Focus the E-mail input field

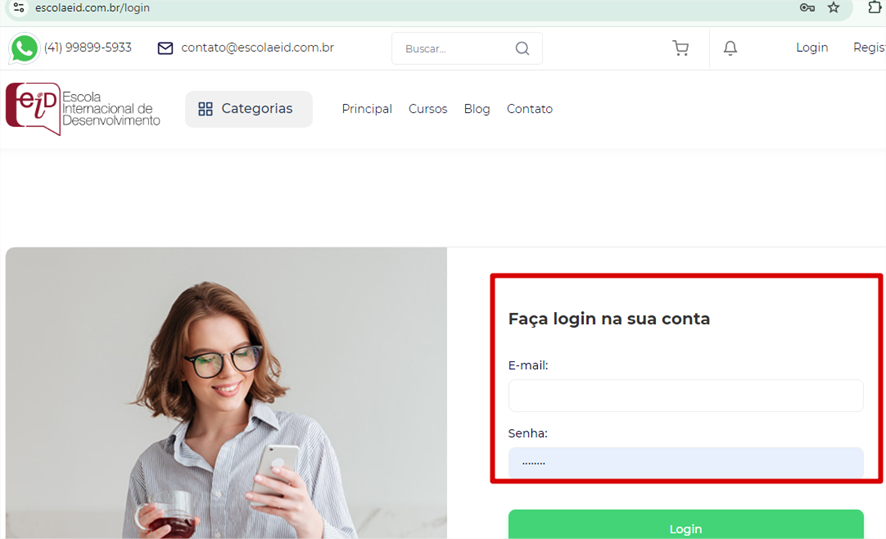click(685, 395)
